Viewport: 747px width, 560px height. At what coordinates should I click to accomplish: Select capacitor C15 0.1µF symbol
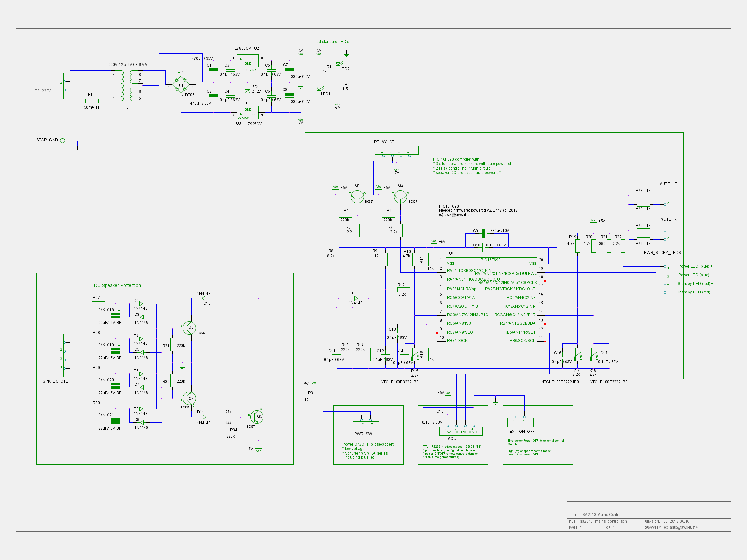(433, 414)
